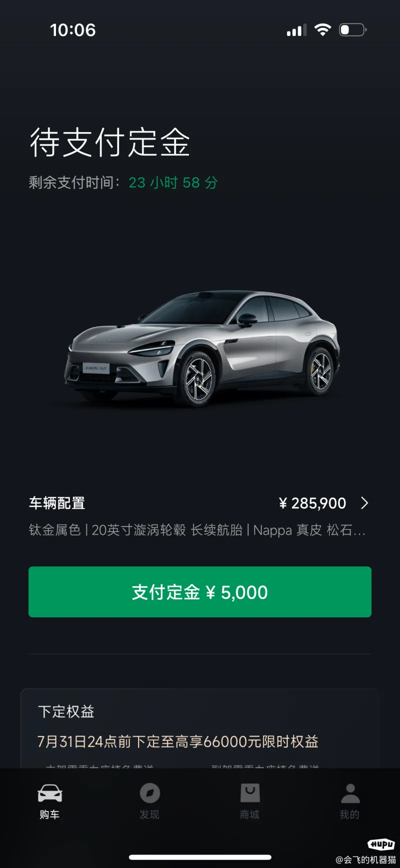This screenshot has width=400, height=868.
Task: Tap the 待支付定金 page title
Action: [x=110, y=142]
